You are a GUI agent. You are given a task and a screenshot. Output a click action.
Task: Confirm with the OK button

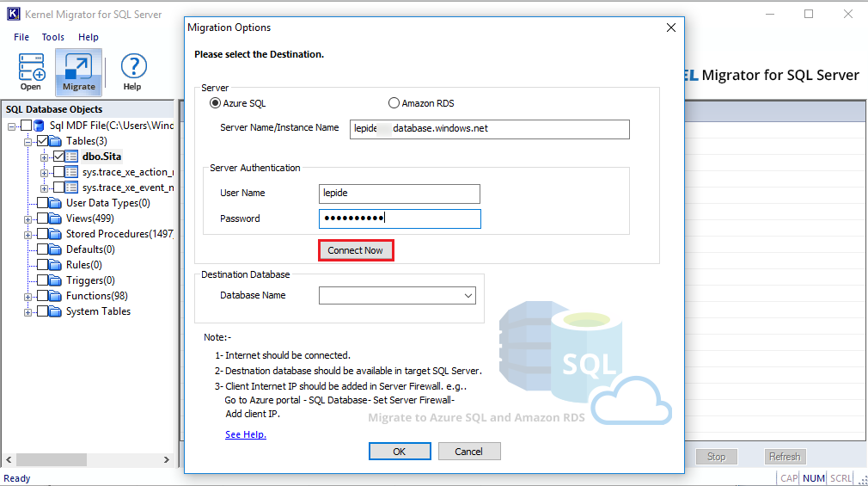400,452
